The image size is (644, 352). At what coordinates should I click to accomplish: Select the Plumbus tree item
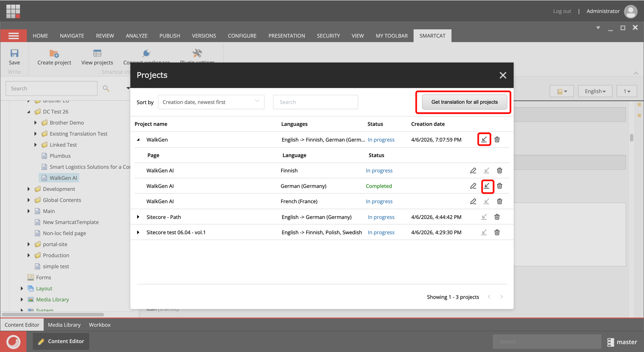point(60,156)
